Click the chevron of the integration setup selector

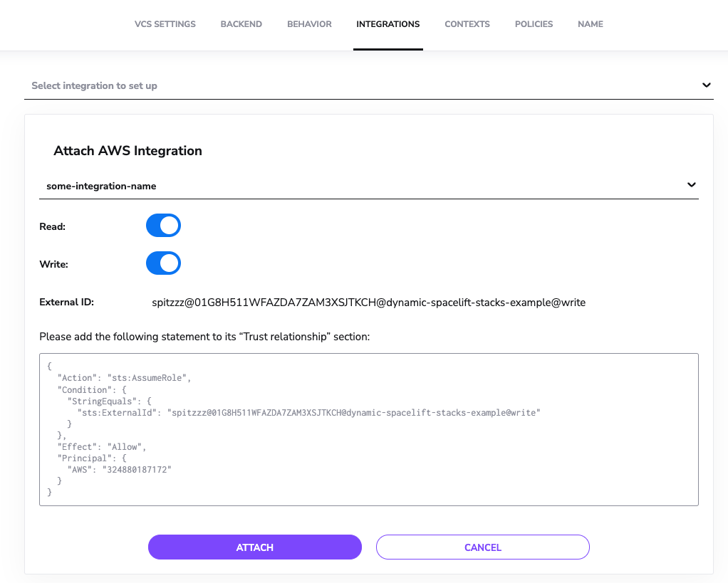coord(706,85)
